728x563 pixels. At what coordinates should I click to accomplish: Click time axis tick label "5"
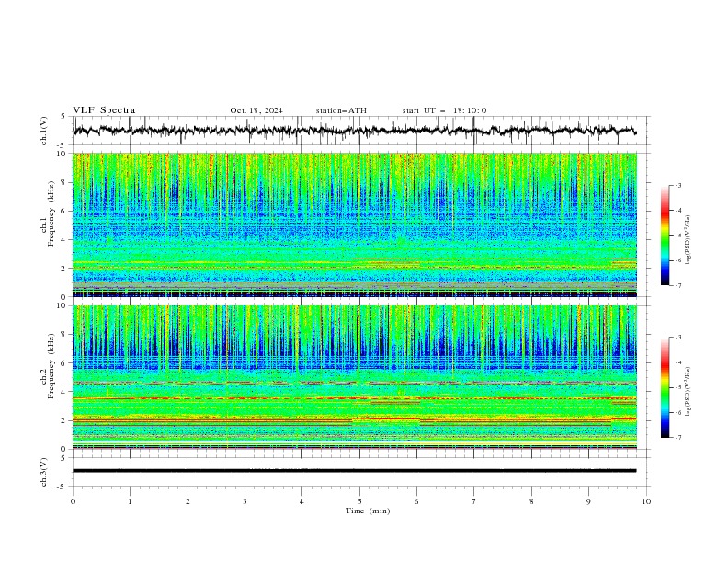point(359,501)
